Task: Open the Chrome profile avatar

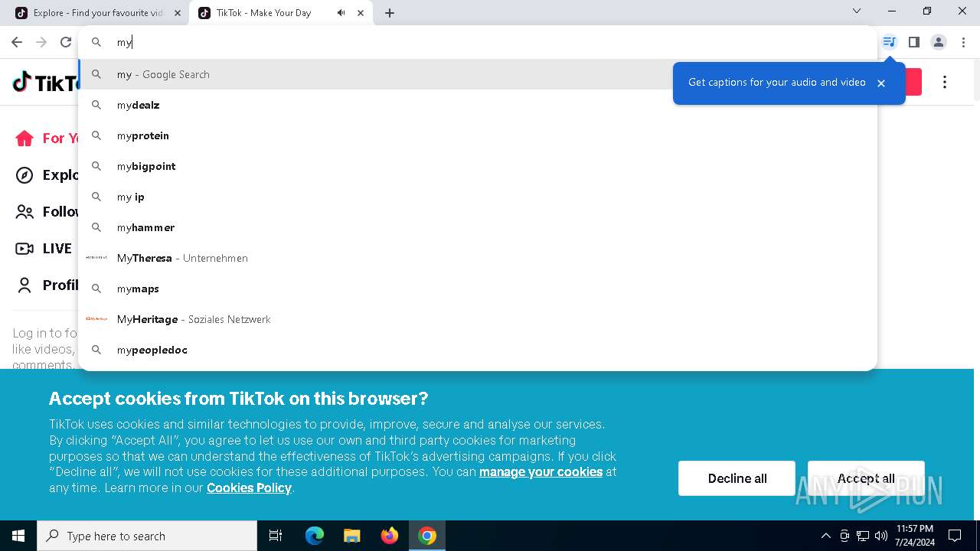Action: coord(939,42)
